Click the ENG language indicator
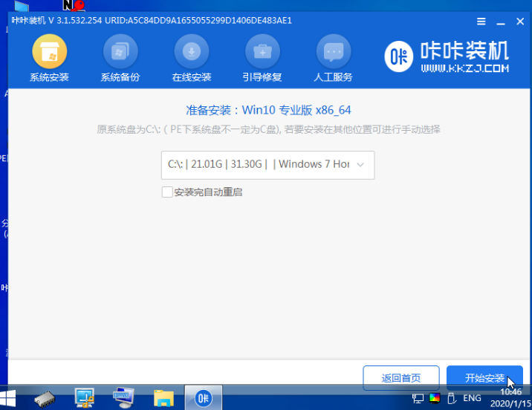 tap(473, 398)
